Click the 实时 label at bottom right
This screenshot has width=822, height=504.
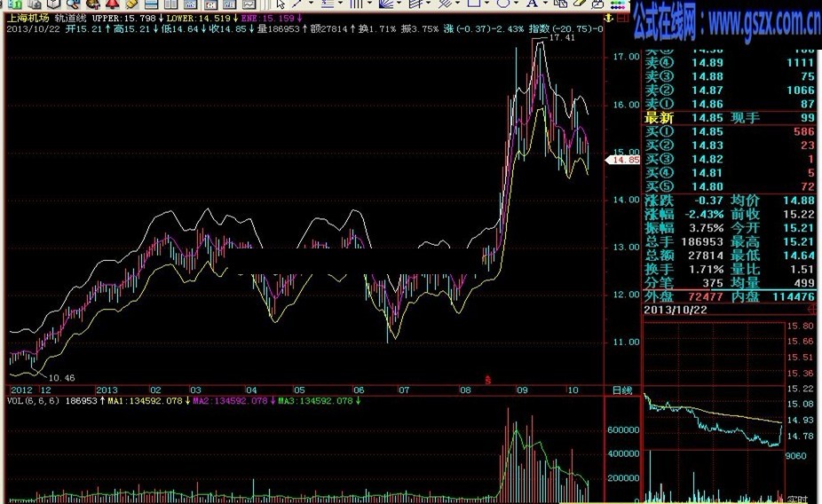(798, 500)
